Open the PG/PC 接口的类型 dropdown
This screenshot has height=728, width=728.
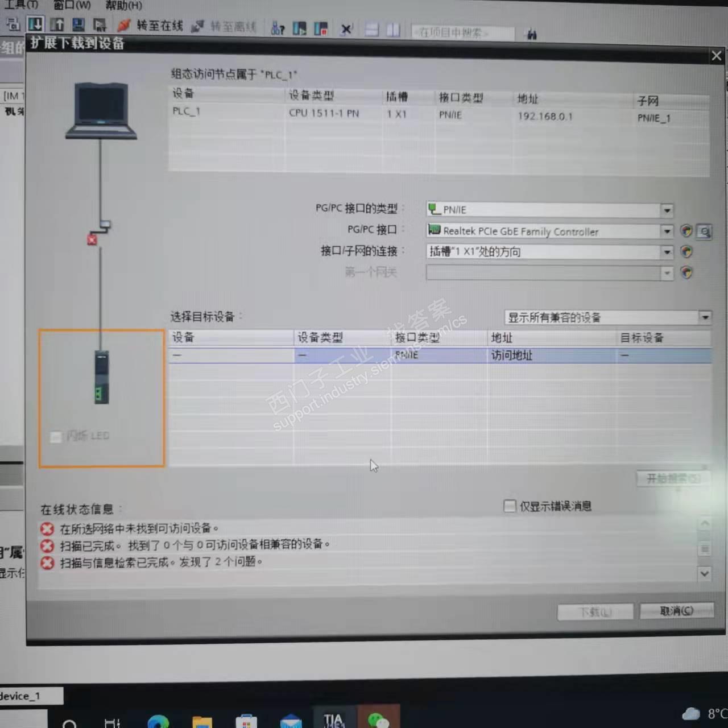[x=667, y=210]
